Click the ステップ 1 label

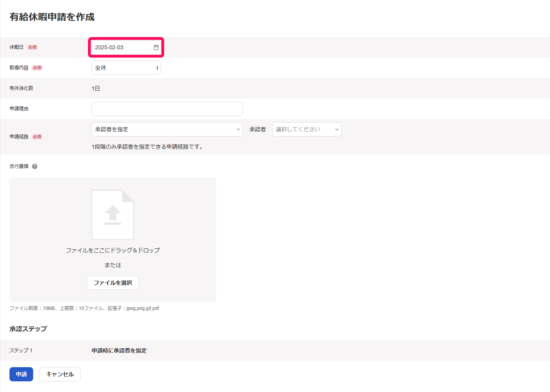pos(21,351)
